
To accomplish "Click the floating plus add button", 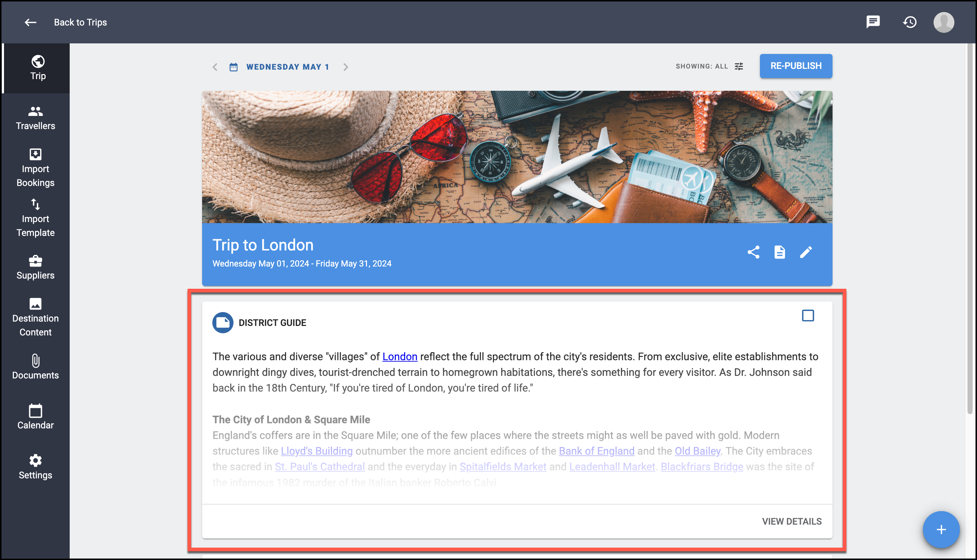I will click(941, 530).
